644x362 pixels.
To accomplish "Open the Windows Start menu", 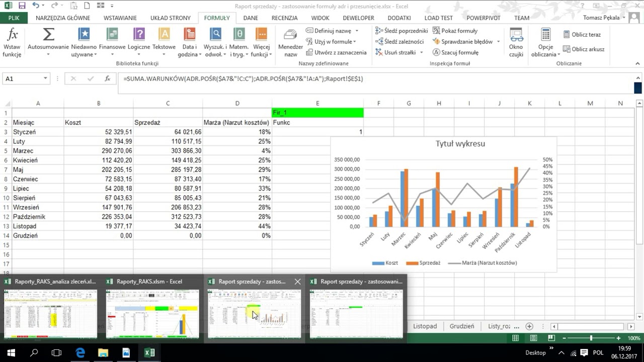I will click(11, 353).
